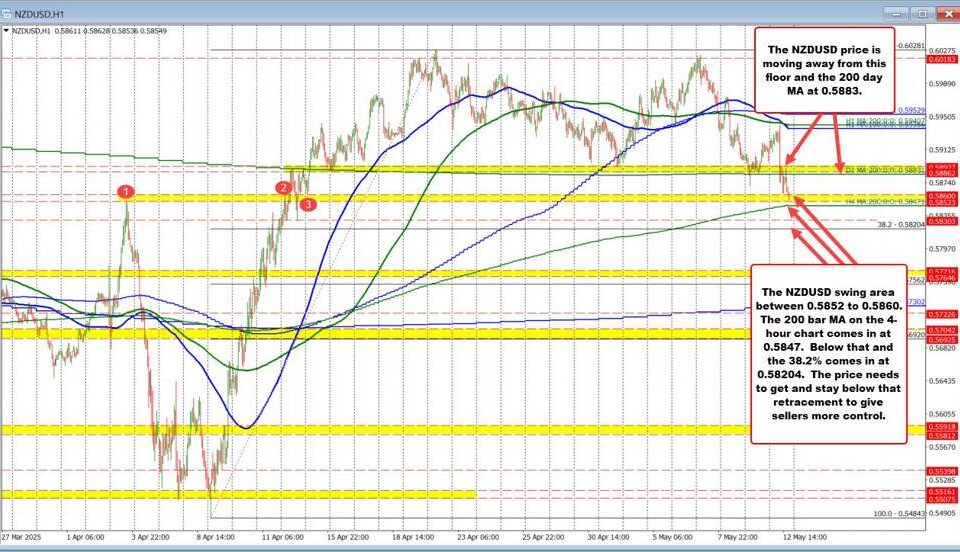Select the red 0.57716 level label
Screen dimensions: 960x552
click(942, 271)
